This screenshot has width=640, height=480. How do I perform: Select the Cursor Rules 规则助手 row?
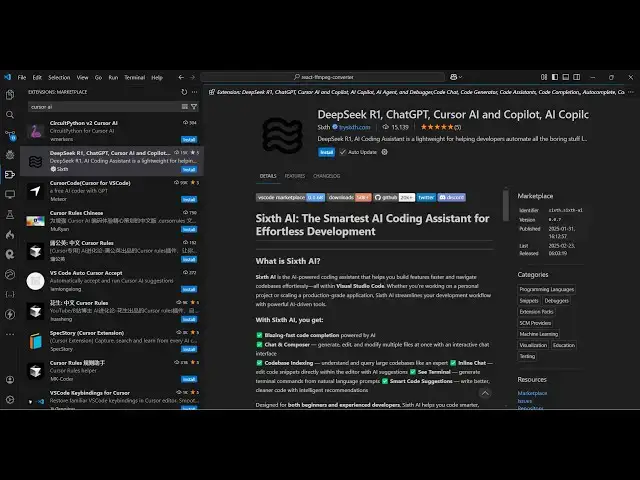tap(112, 371)
